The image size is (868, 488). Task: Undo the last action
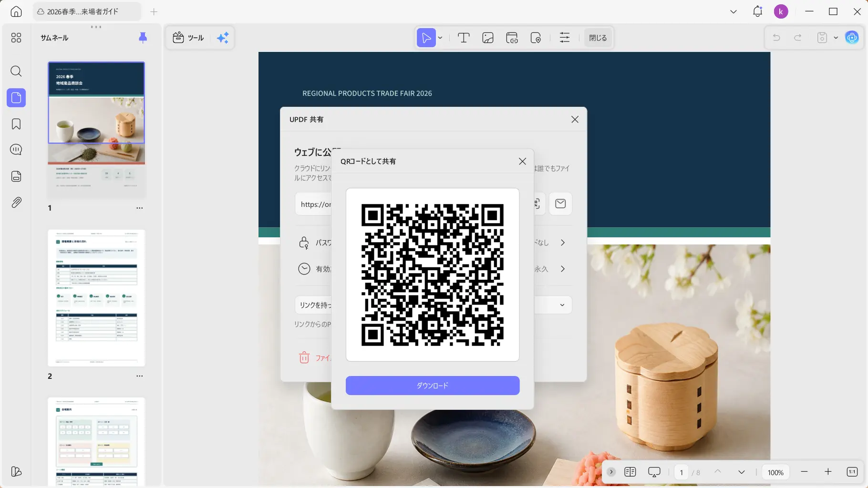point(776,38)
